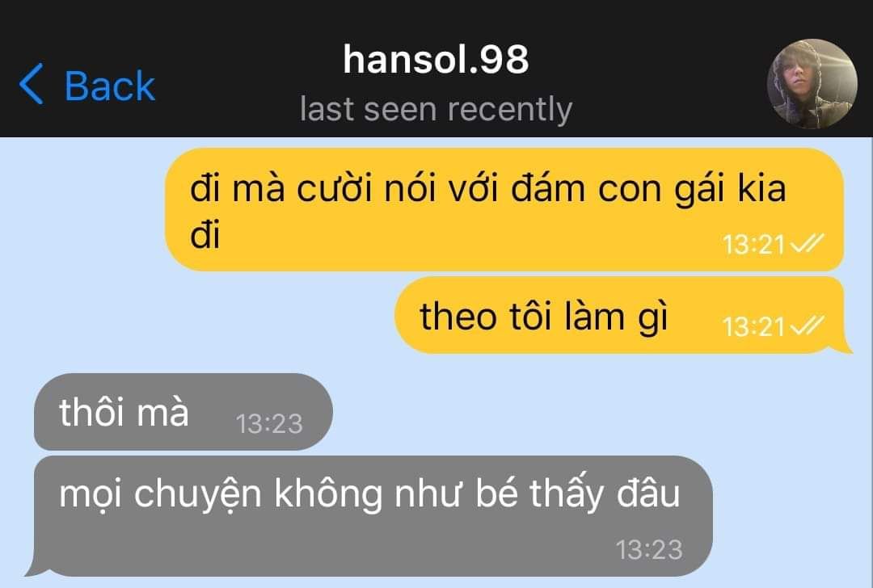Image resolution: width=873 pixels, height=588 pixels.
Task: Tap the 13:23 timestamp in the last gray bubble
Action: coord(649,550)
